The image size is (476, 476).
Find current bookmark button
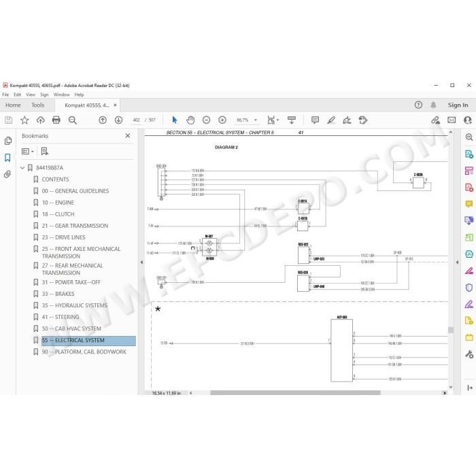(45, 151)
